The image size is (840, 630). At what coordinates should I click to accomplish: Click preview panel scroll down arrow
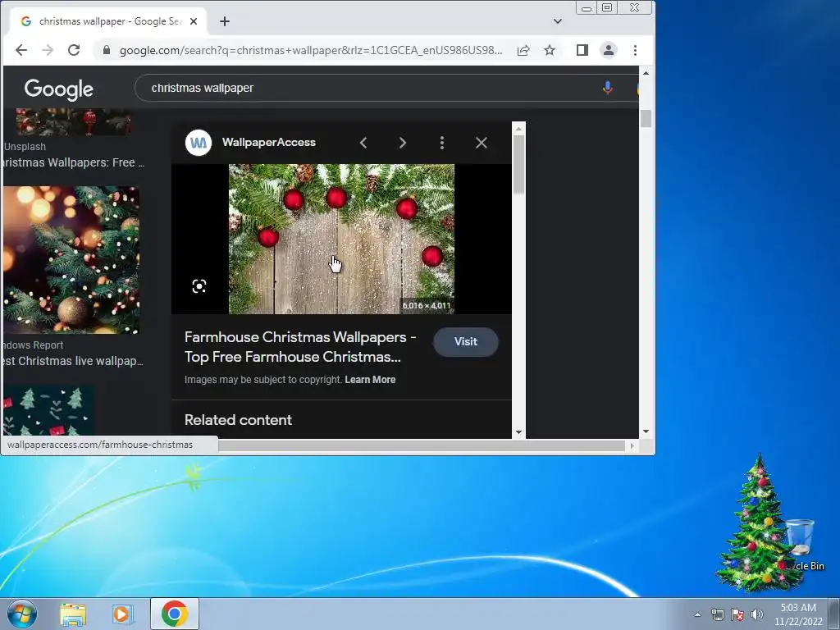click(518, 431)
